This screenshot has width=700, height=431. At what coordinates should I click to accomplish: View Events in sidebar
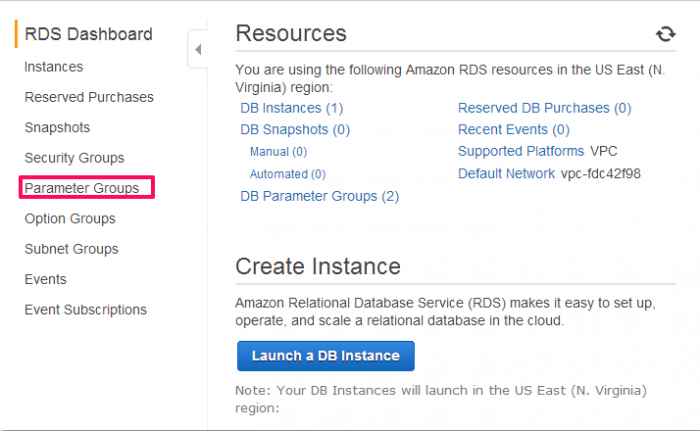click(45, 280)
